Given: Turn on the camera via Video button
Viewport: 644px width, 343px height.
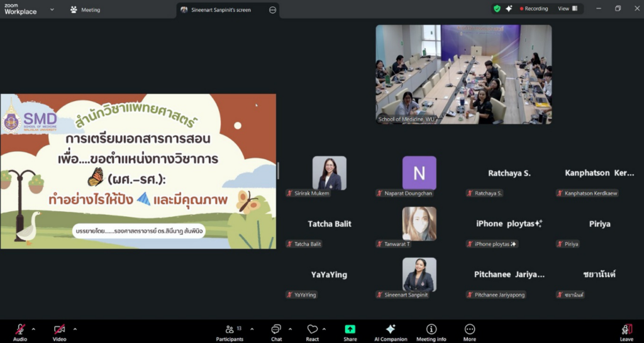Looking at the screenshot, I should pos(59,330).
